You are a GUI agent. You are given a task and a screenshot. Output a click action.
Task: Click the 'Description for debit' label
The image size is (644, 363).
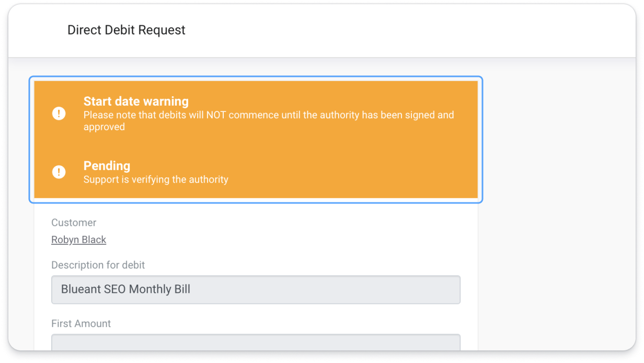tap(98, 265)
